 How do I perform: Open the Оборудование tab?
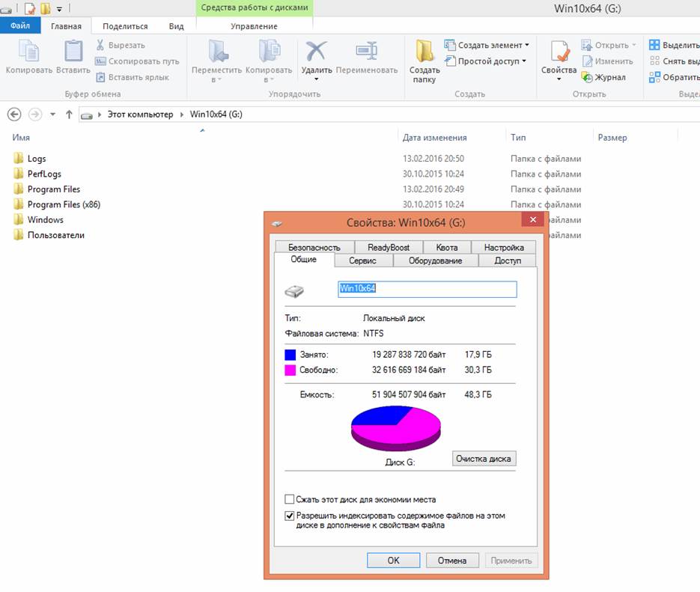click(x=435, y=260)
